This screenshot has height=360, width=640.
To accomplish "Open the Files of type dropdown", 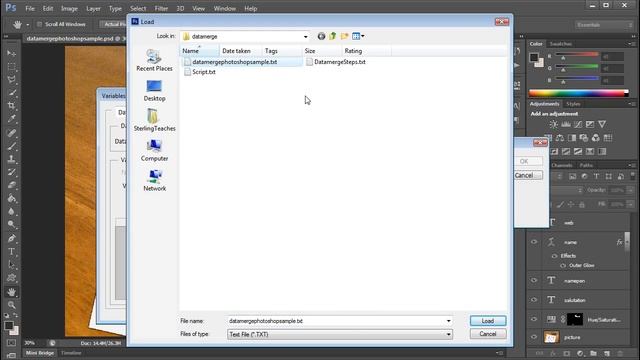I will pyautogui.click(x=449, y=334).
